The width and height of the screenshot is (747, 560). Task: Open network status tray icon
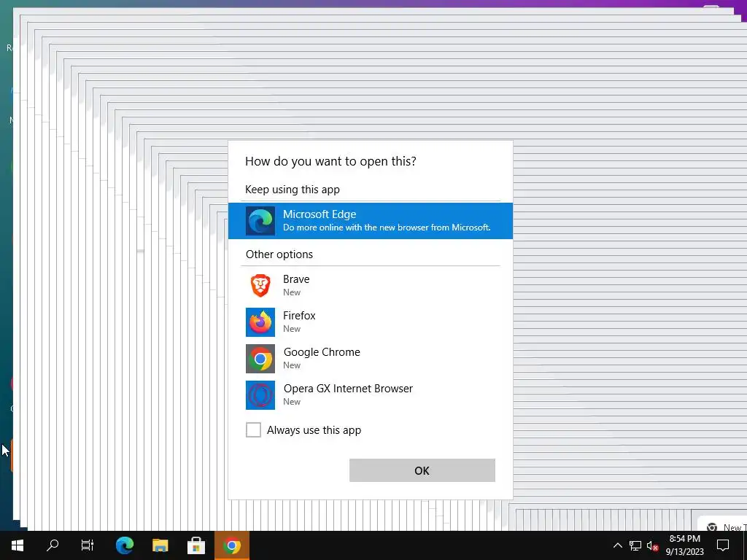tap(635, 545)
